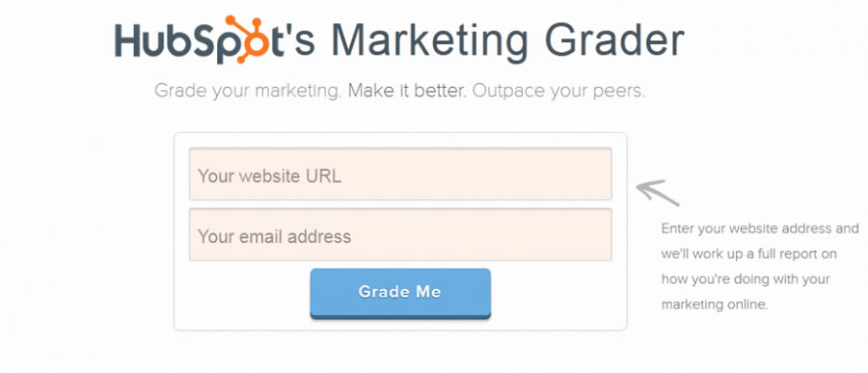Screen dimensions: 868x373
Task: Click the orange HubSpot sprocket icon
Action: [x=248, y=40]
